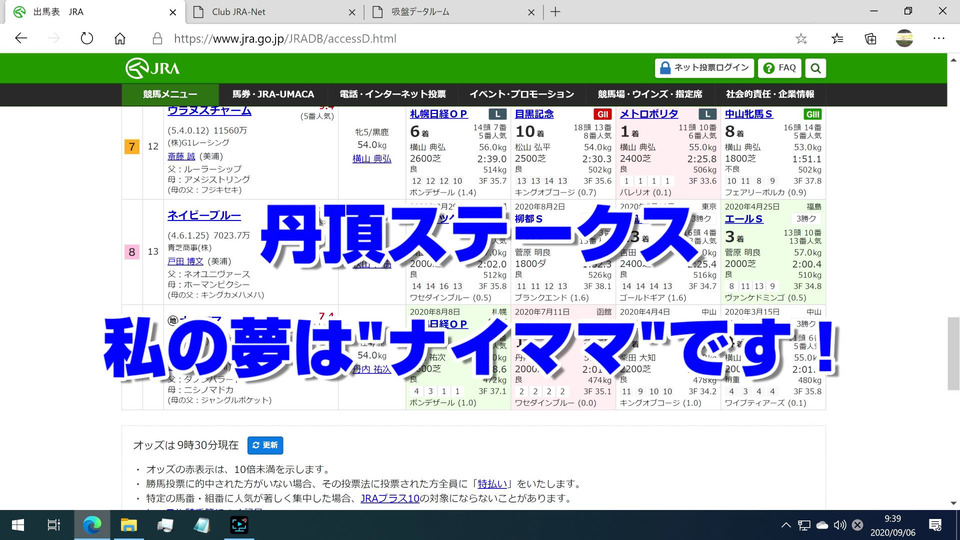Screen dimensions: 960x540
Task: Open the browser home page
Action: (120, 39)
